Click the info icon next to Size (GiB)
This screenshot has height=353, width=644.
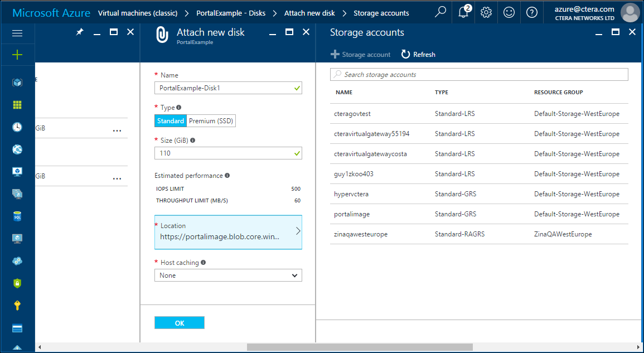(x=192, y=140)
